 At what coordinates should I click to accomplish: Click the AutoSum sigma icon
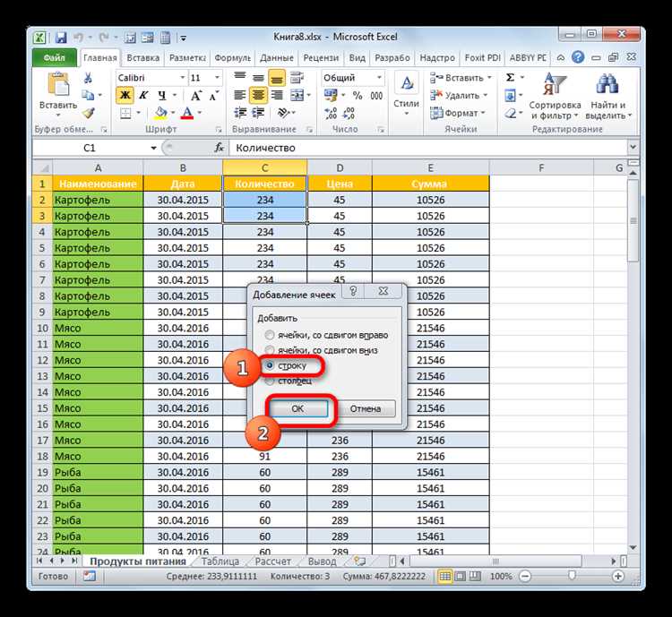pos(510,78)
